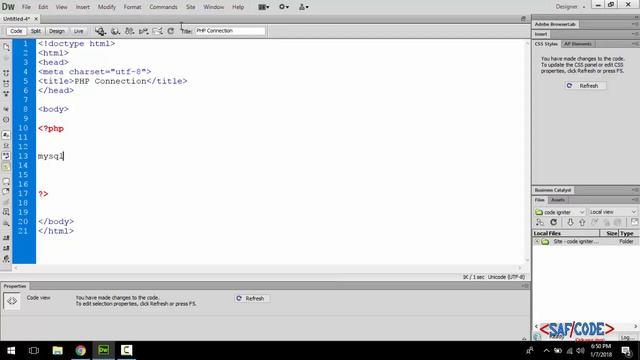Open the CSS Styles panel options menu
640x360 pixels.
tap(636, 44)
